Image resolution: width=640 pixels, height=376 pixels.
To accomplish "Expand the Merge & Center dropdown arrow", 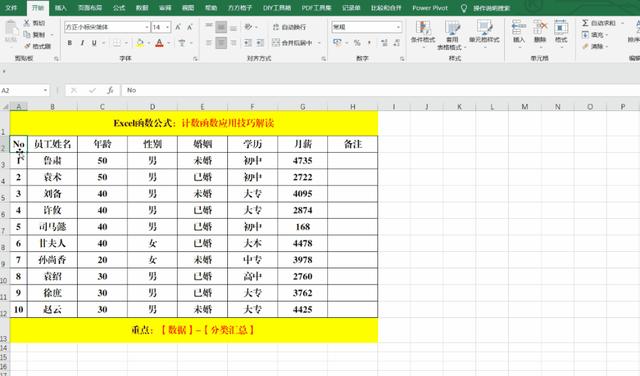I will point(319,42).
